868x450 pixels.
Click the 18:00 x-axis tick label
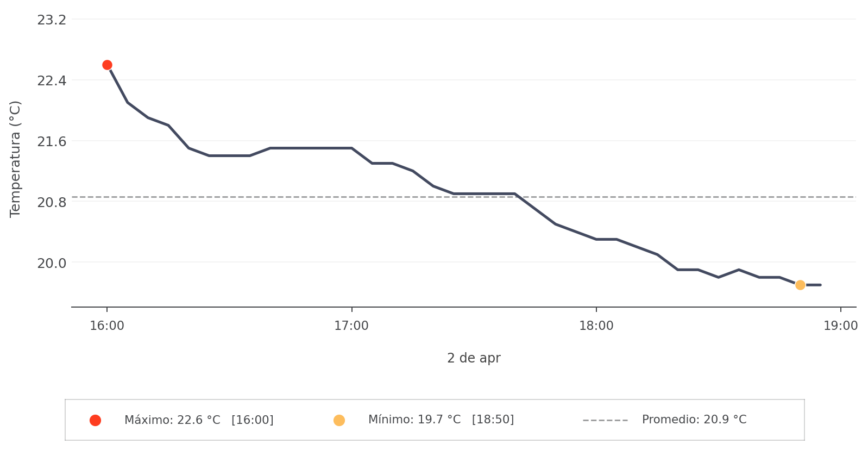[596, 326]
